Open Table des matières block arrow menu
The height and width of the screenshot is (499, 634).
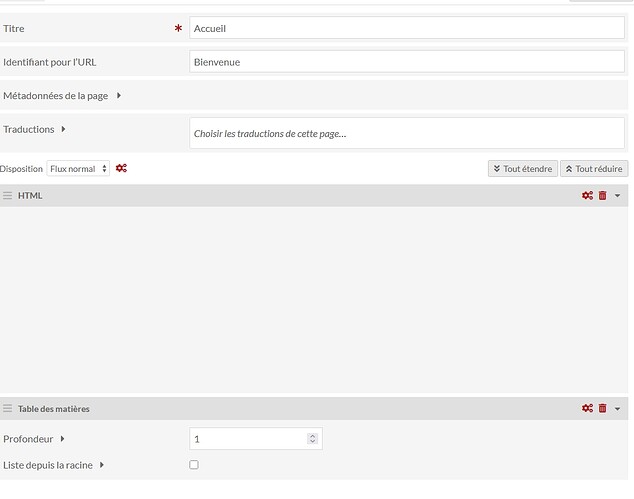618,408
